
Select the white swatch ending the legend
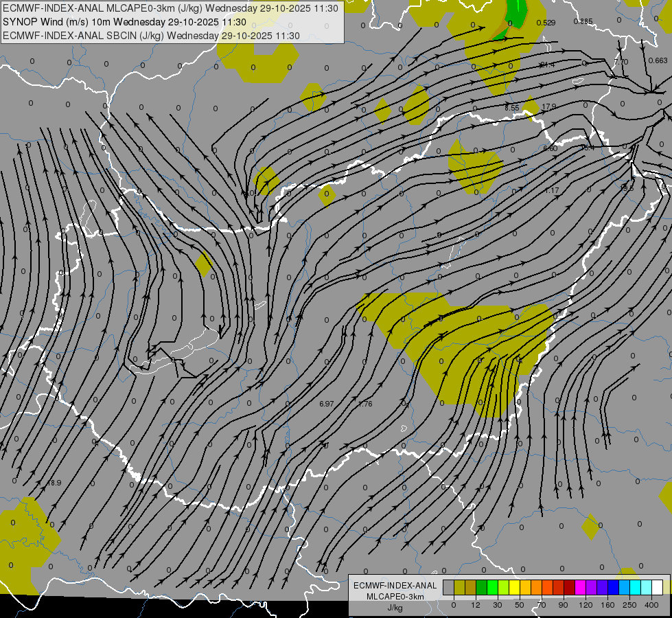point(658,587)
